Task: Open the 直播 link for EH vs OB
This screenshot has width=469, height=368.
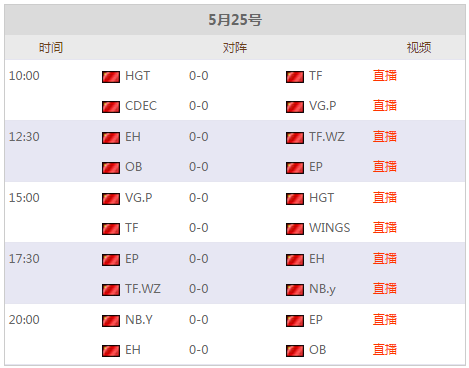Action: [385, 350]
